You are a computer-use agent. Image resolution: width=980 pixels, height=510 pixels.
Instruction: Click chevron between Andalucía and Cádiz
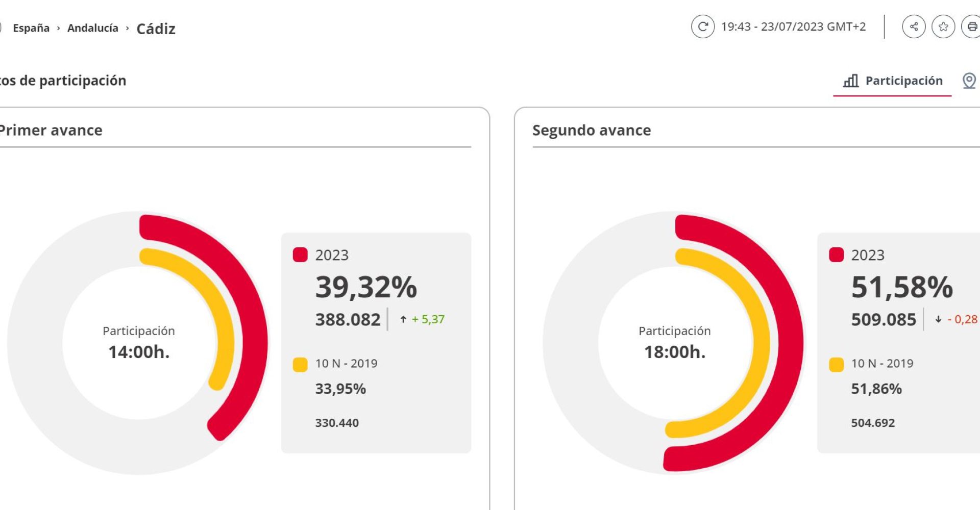pos(127,28)
